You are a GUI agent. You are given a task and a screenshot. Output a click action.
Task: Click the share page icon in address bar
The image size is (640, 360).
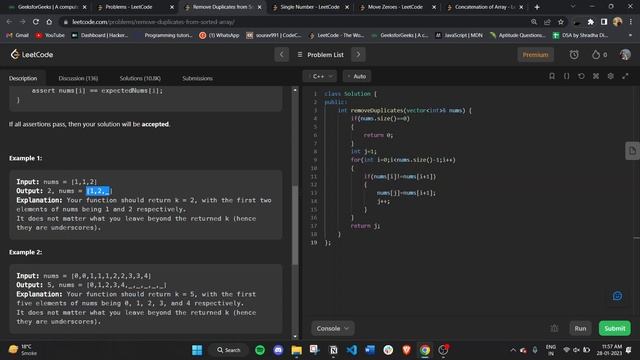(547, 22)
